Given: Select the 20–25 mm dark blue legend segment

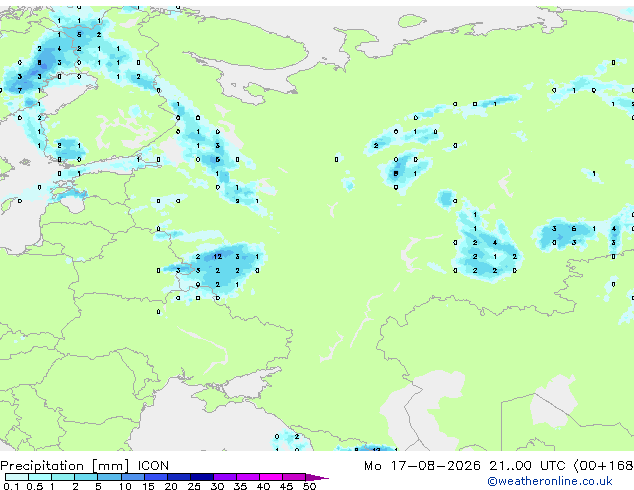Looking at the screenshot, I should 179,477.
